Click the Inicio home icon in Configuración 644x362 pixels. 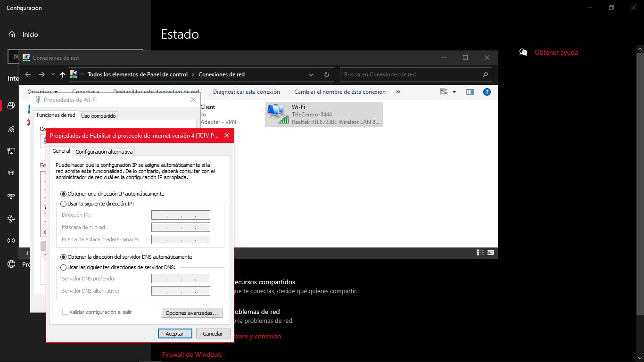(x=12, y=34)
